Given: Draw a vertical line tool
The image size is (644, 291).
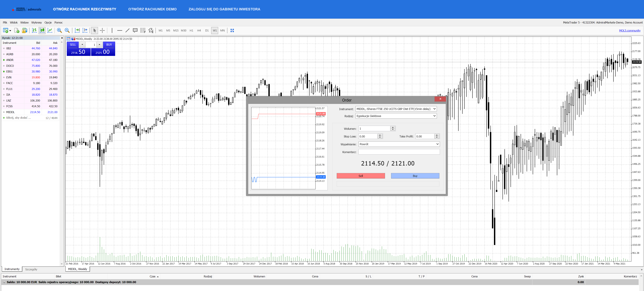Looking at the screenshot, I should 112,31.
